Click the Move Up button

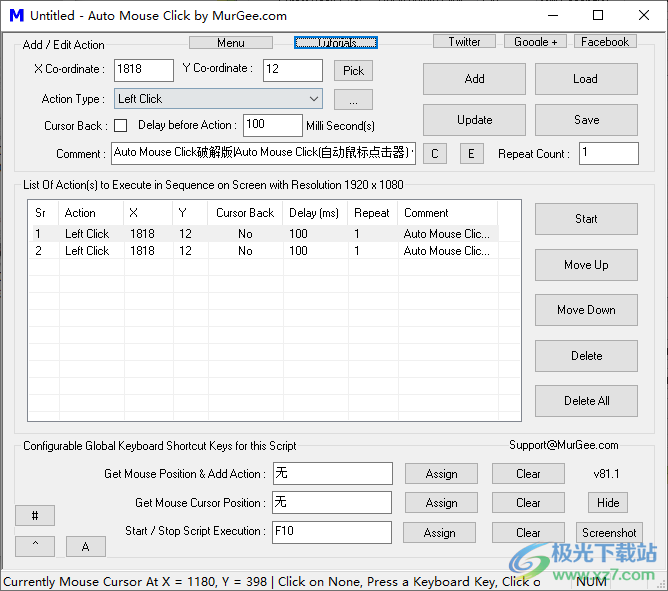coord(586,265)
